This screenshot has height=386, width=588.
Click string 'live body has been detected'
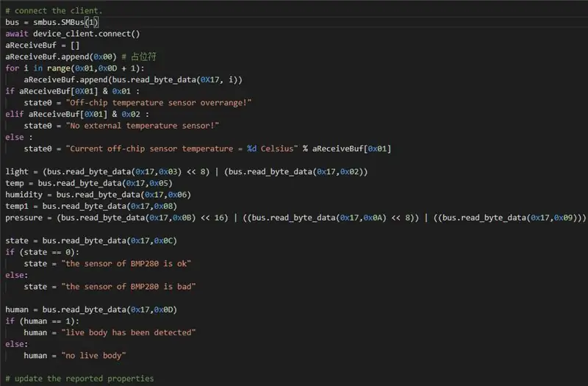tap(129, 333)
